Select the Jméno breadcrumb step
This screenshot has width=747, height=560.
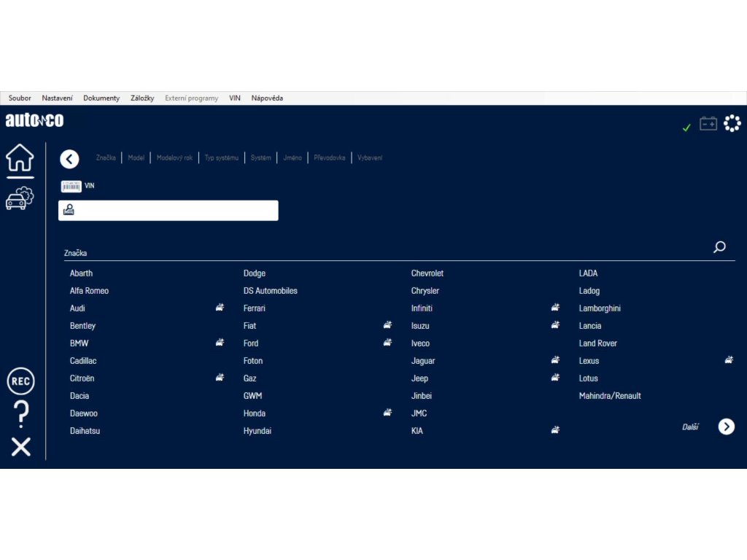[293, 157]
